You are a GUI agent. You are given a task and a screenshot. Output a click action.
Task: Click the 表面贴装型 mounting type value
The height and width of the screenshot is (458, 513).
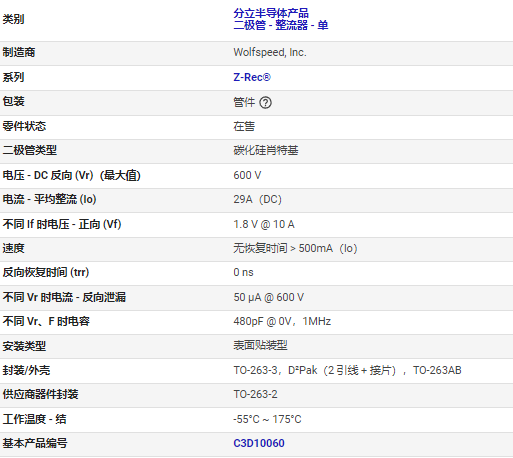point(260,345)
